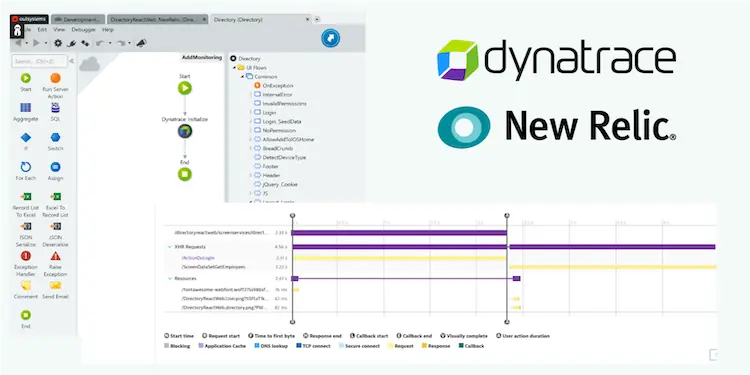Collapse the UI Flows folder
The height and width of the screenshot is (375, 750).
point(234,67)
